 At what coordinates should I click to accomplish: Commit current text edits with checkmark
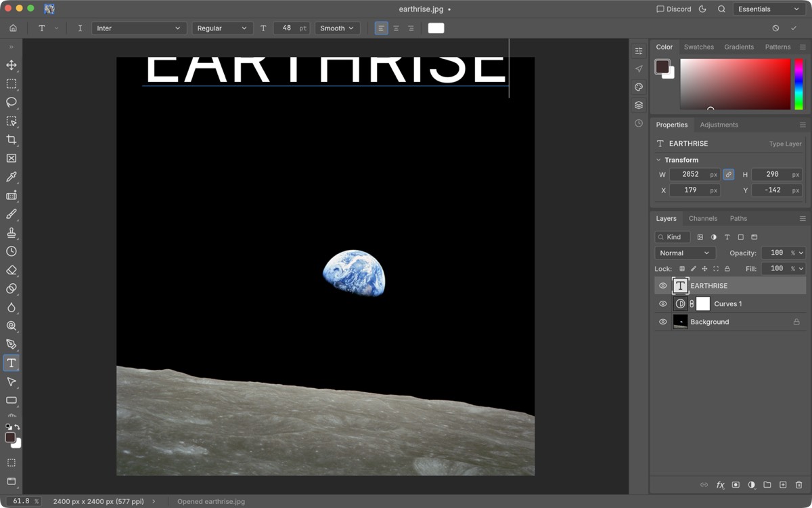pos(794,28)
